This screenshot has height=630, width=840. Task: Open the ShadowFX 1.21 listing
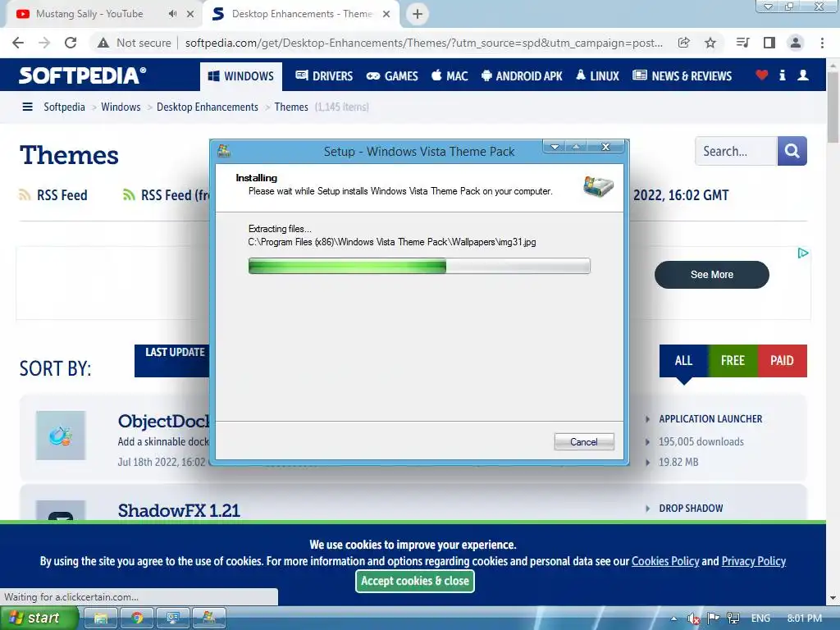179,510
